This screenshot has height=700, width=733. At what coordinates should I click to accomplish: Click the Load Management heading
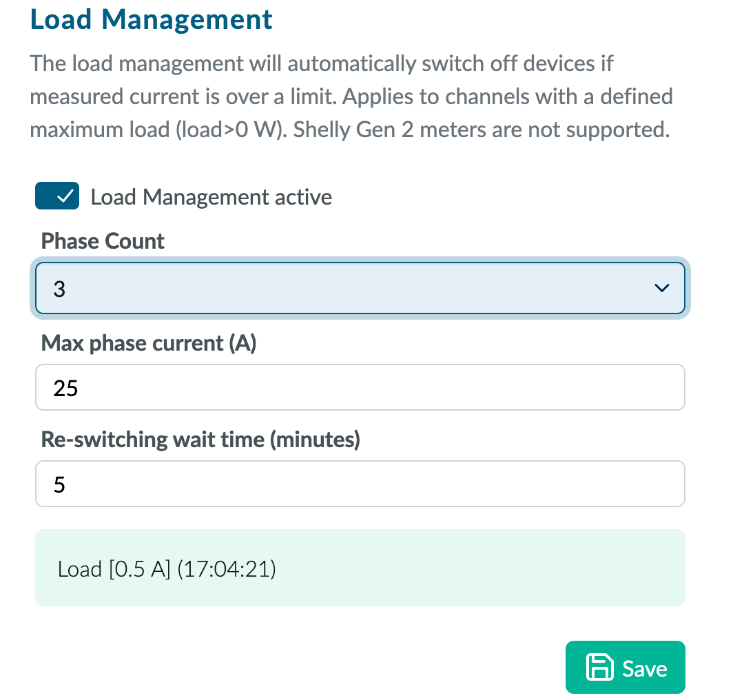[152, 19]
